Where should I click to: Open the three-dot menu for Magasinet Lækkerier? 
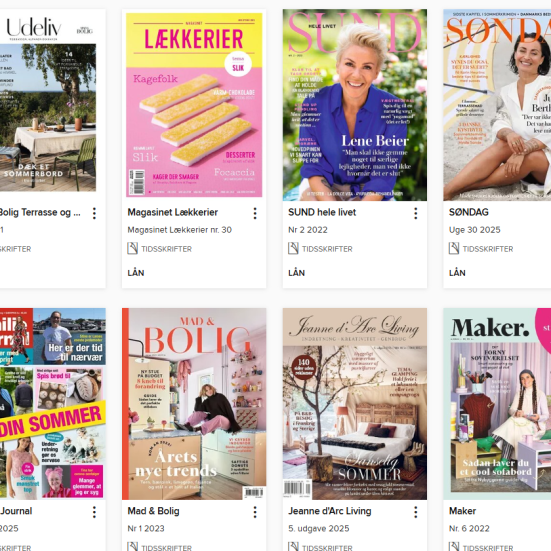[255, 213]
